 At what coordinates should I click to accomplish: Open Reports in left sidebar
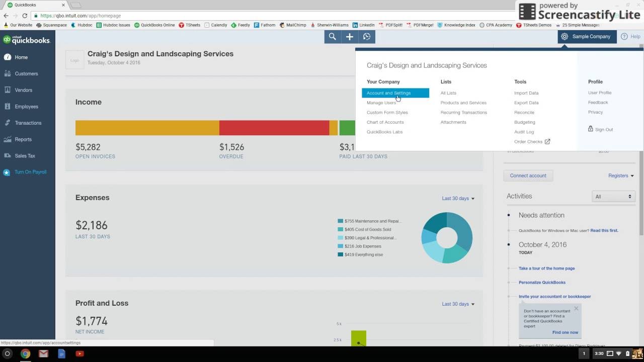[23, 139]
